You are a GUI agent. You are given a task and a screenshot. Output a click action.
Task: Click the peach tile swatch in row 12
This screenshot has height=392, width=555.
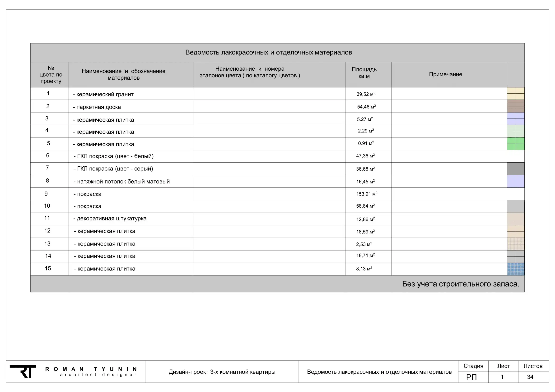coord(516,232)
